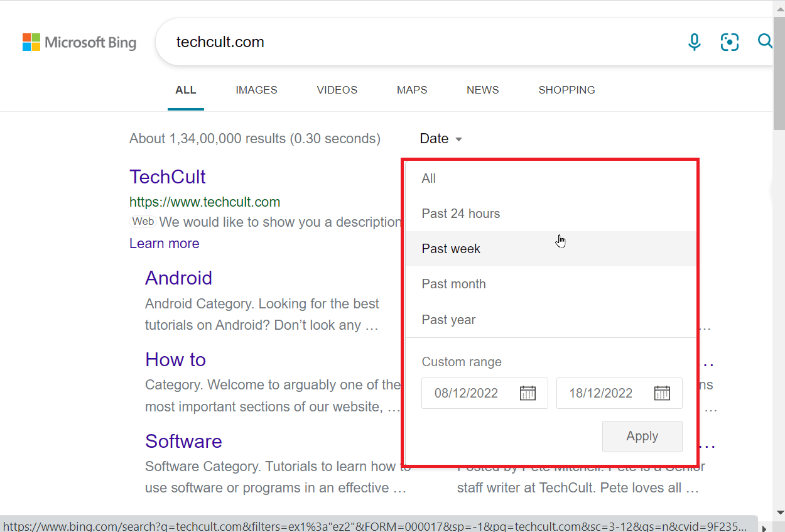
Task: Click the Custom range label
Action: click(x=462, y=362)
